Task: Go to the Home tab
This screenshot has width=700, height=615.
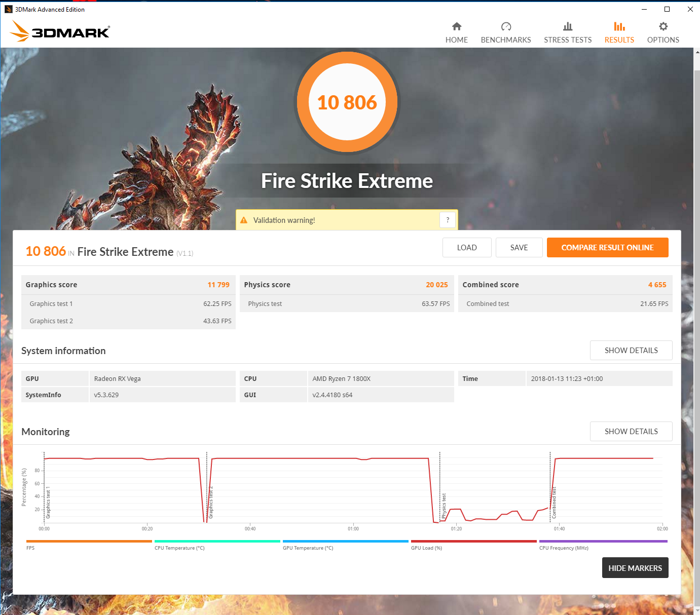Action: point(457,33)
